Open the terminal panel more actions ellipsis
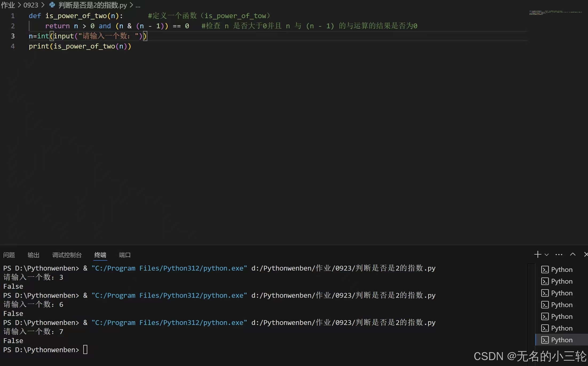Screen dimensions: 588x366 (x=559, y=255)
